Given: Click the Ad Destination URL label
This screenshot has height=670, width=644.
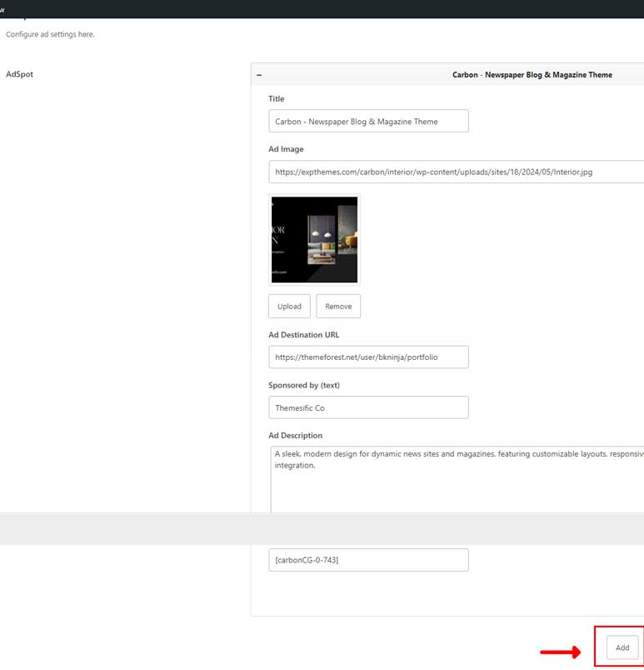Looking at the screenshot, I should pyautogui.click(x=303, y=334).
